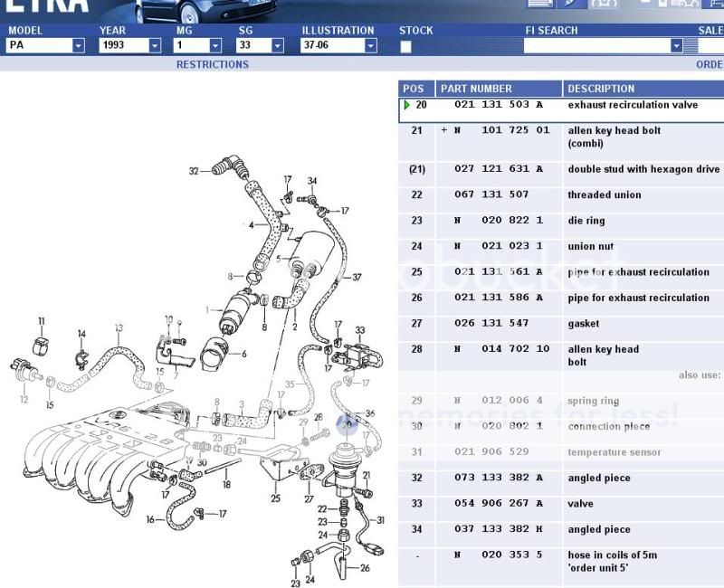Click the pen icon in the top toolbar

pyautogui.click(x=568, y=5)
